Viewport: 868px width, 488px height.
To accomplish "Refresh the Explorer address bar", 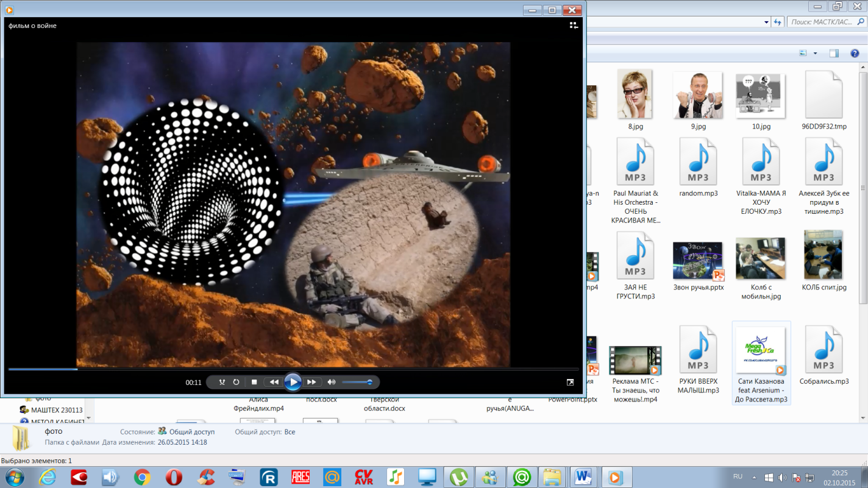I will click(777, 22).
